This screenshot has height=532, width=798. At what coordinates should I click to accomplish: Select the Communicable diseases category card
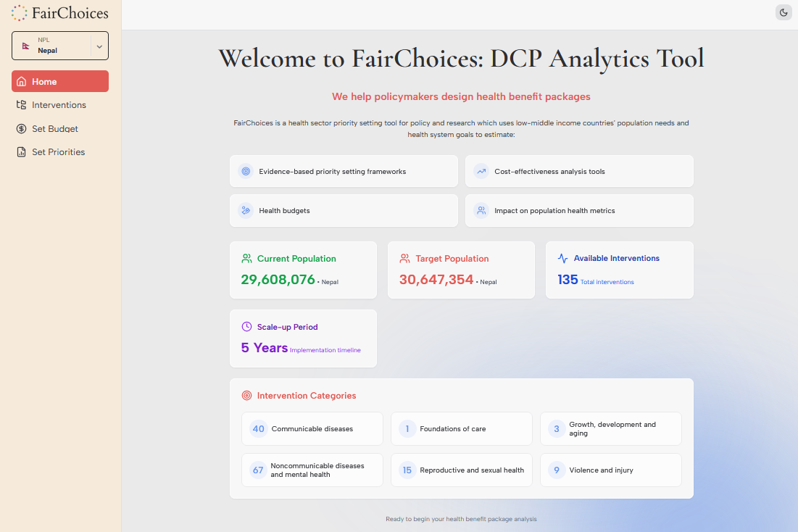pos(312,428)
